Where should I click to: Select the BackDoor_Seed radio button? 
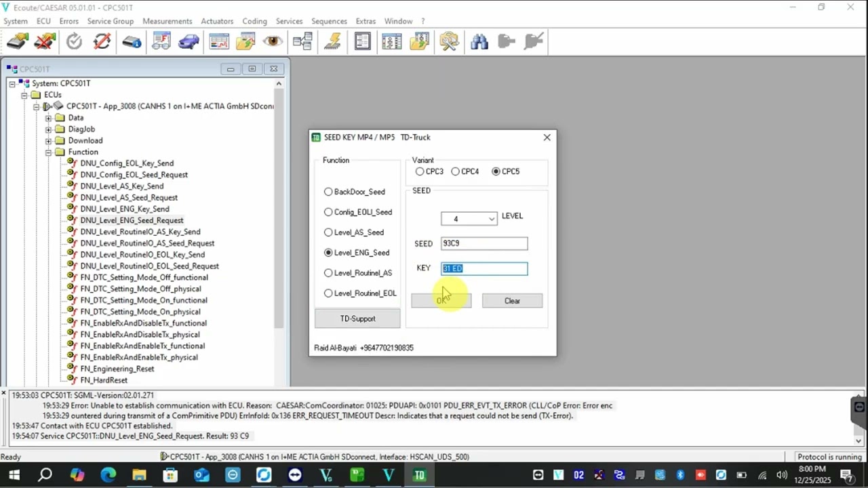(328, 192)
